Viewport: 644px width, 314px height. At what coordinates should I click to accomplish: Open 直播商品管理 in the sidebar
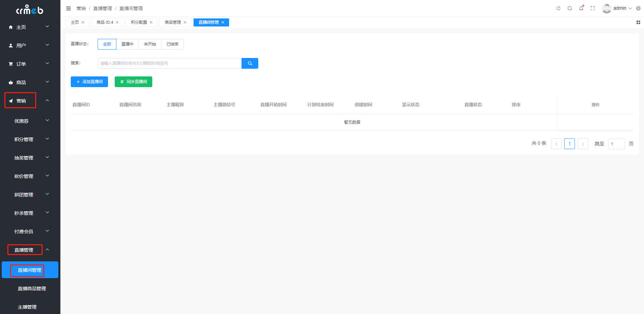tap(32, 289)
